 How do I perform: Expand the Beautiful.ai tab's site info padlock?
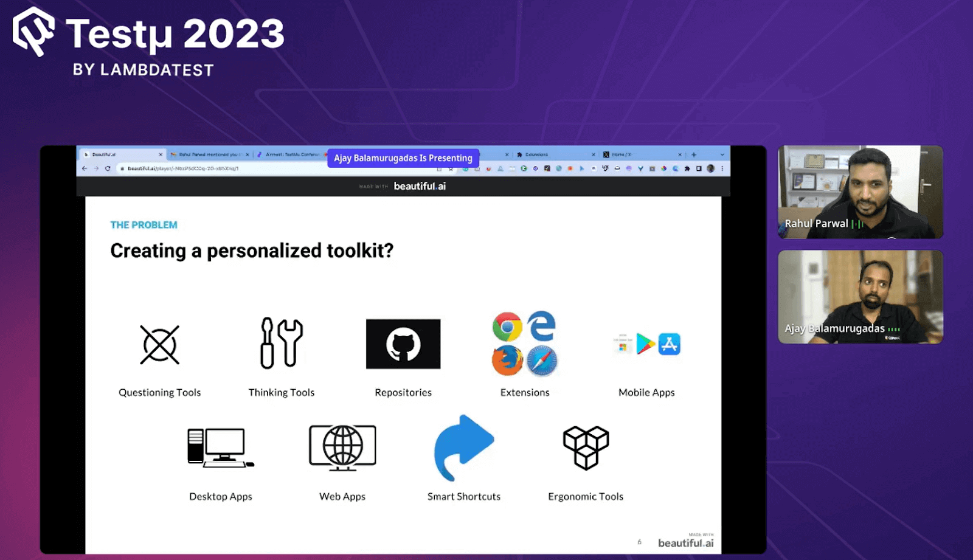pos(122,168)
